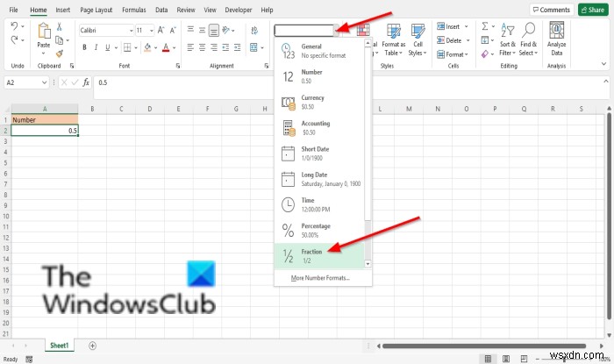Switch to the Insert tab
The height and width of the screenshot is (364, 614).
point(62,10)
